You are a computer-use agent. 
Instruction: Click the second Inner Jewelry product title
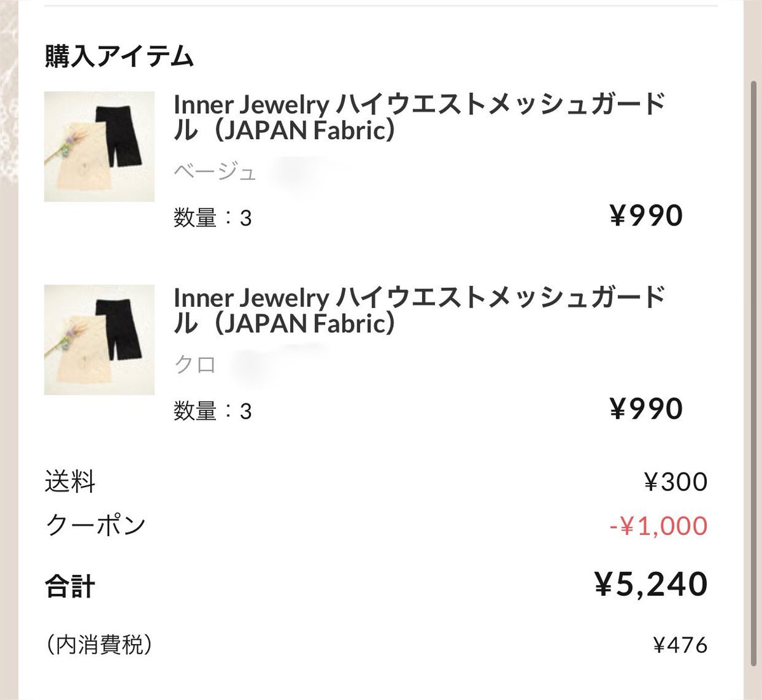pyautogui.click(x=420, y=309)
